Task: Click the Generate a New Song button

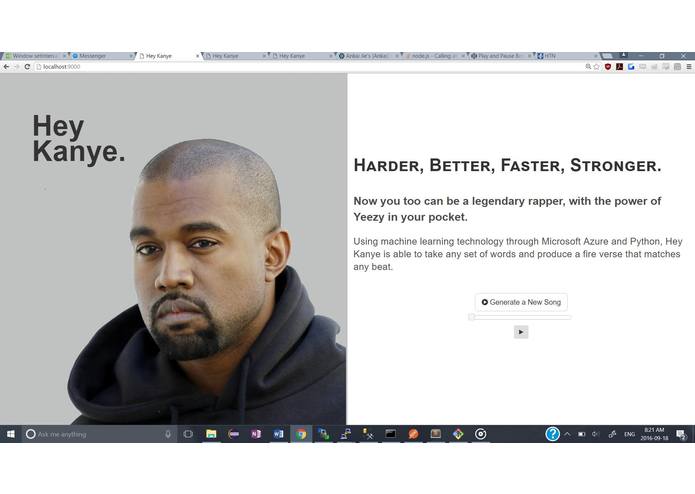Action: (x=521, y=302)
